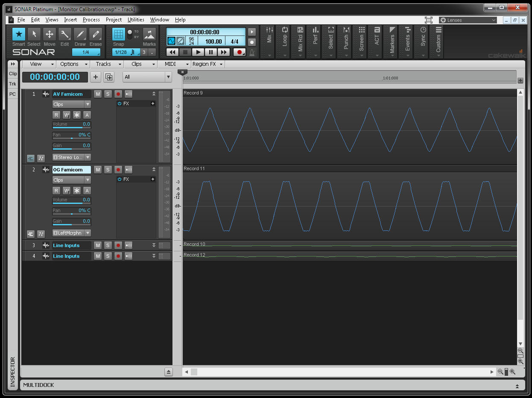
Task: Click the add track plus button
Action: click(x=96, y=77)
